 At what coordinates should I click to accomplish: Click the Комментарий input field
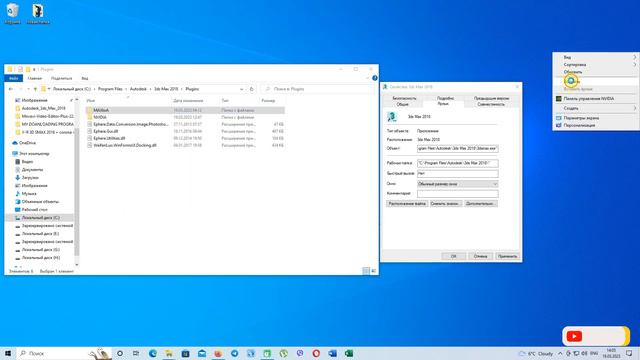pyautogui.click(x=458, y=194)
